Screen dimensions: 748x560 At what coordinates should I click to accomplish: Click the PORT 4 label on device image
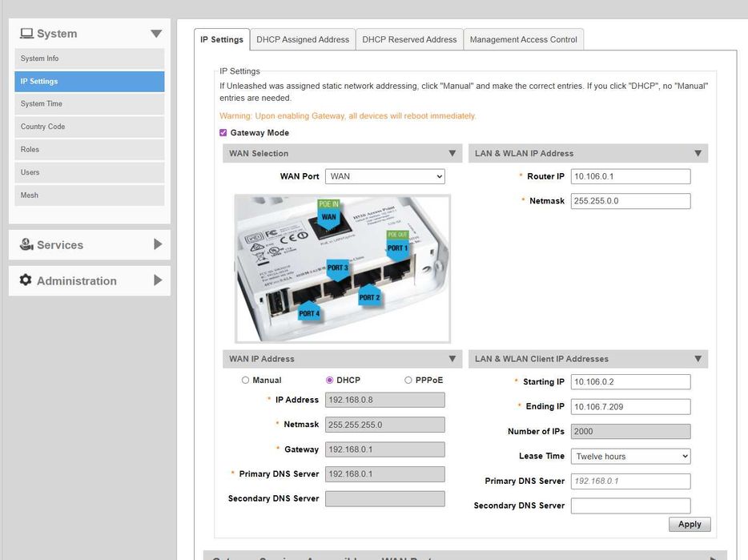tap(309, 312)
